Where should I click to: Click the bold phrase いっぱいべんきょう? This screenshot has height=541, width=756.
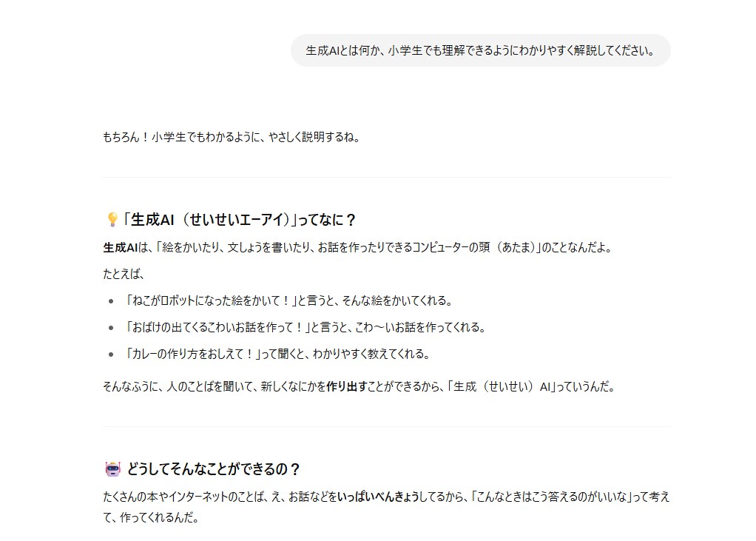coord(377,497)
